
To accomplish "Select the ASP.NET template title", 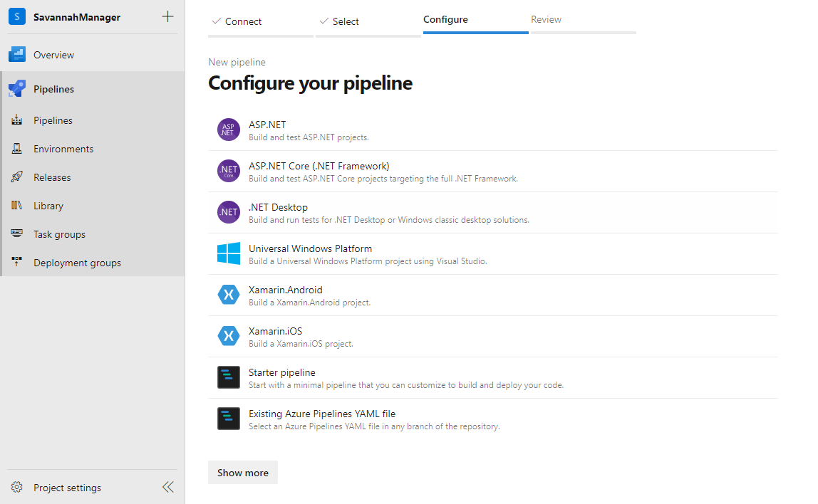I will (x=267, y=125).
